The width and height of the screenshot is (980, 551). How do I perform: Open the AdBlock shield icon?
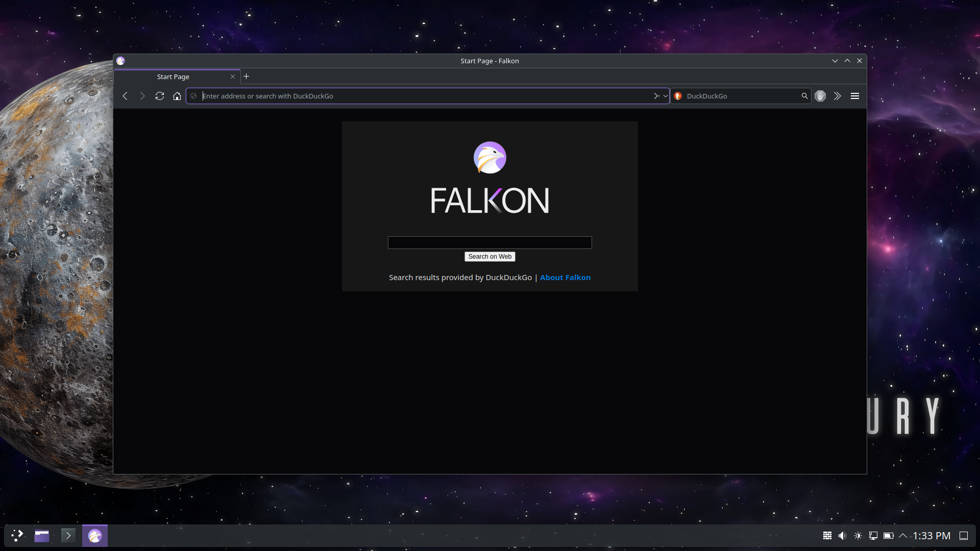point(820,96)
